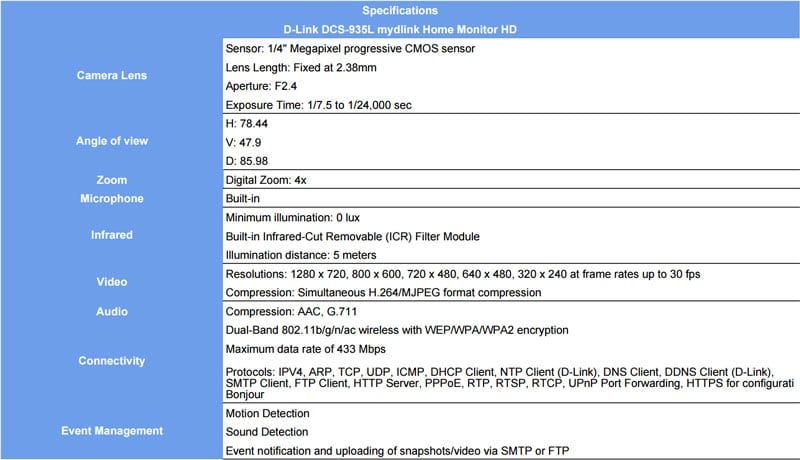Viewport: 800px width, 460px height.
Task: Click the 'Audio' row label
Action: 112,312
